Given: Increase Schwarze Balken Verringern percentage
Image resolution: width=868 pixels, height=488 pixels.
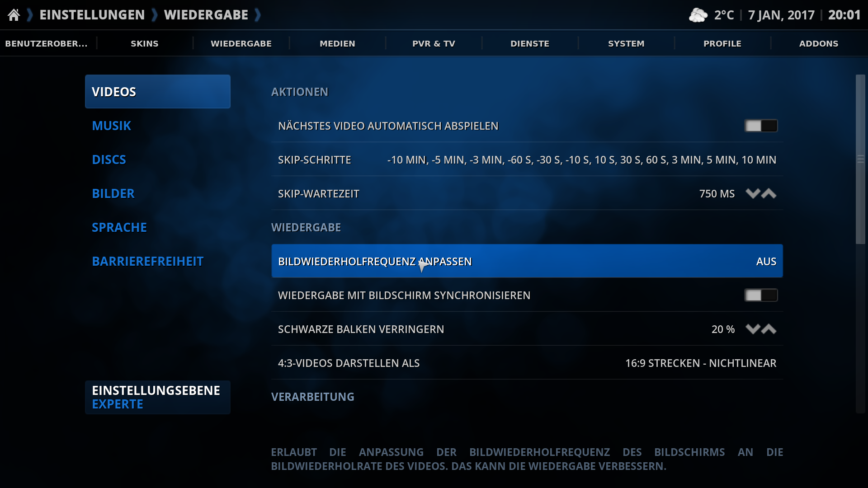Looking at the screenshot, I should (x=769, y=329).
